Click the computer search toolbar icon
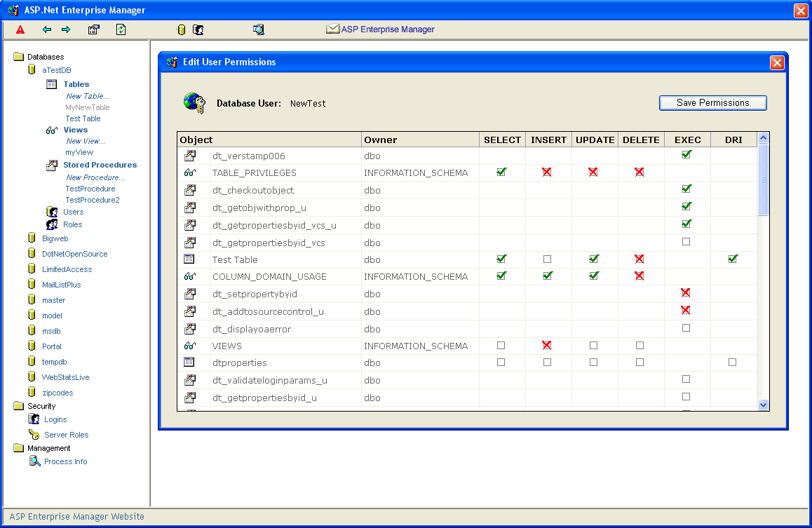The width and height of the screenshot is (812, 528). (259, 29)
